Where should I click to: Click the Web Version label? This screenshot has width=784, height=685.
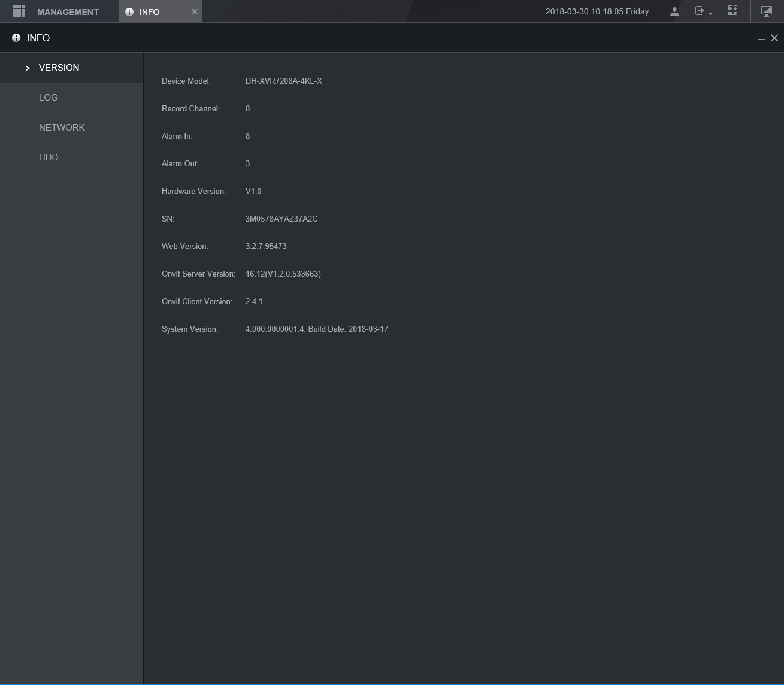click(185, 246)
